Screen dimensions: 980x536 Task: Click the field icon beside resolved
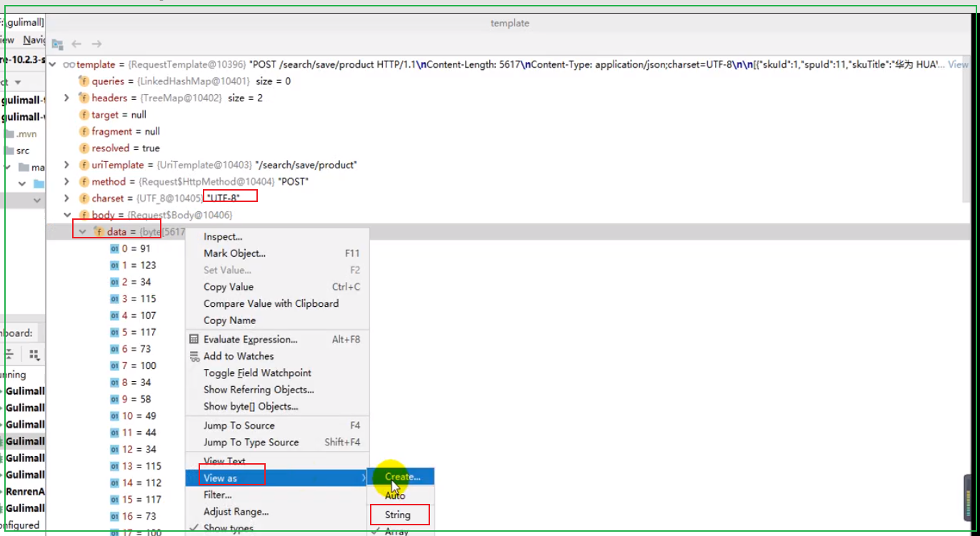click(x=84, y=148)
